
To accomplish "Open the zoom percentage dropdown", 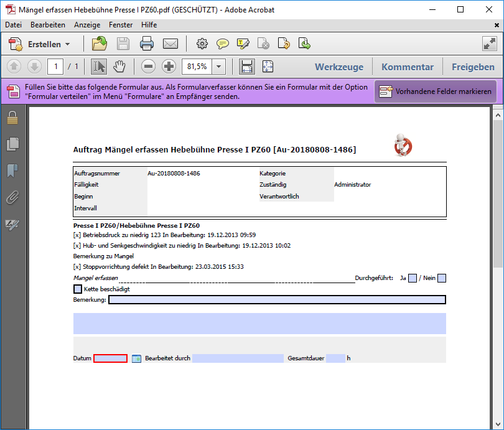I will click(x=218, y=67).
